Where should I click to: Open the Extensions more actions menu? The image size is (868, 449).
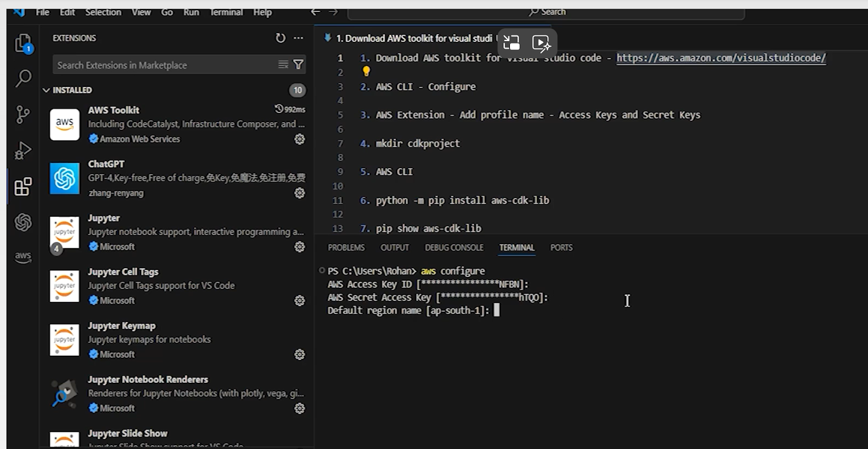click(298, 38)
